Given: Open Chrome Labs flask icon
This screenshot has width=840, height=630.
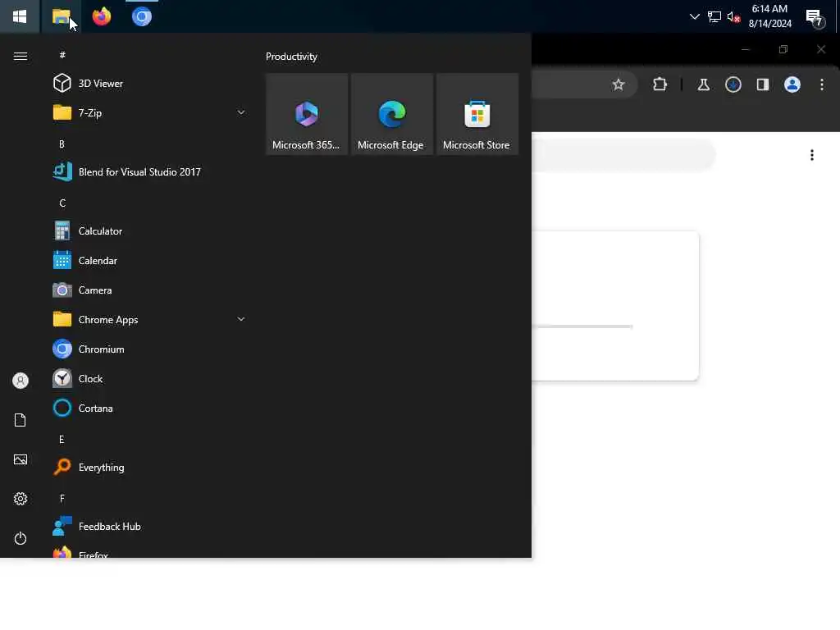Looking at the screenshot, I should coord(703,84).
